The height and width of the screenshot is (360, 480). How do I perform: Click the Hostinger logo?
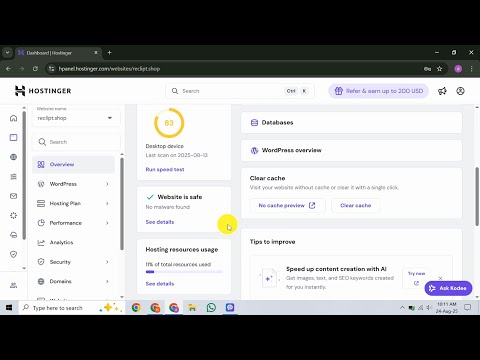click(x=43, y=91)
